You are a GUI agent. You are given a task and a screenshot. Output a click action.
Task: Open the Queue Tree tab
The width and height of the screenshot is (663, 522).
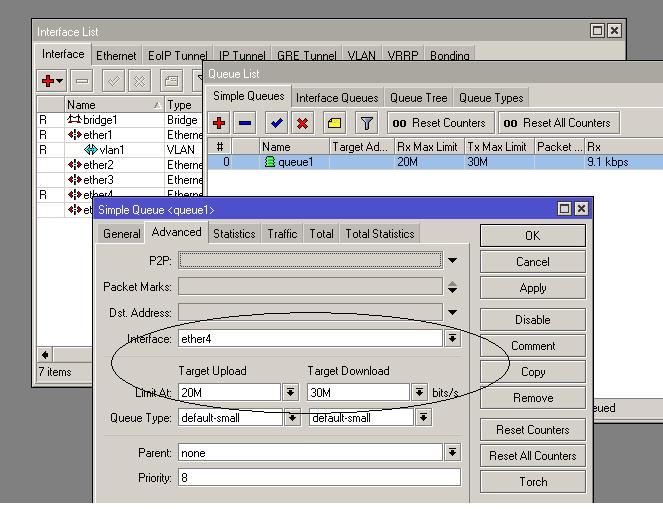tap(419, 98)
